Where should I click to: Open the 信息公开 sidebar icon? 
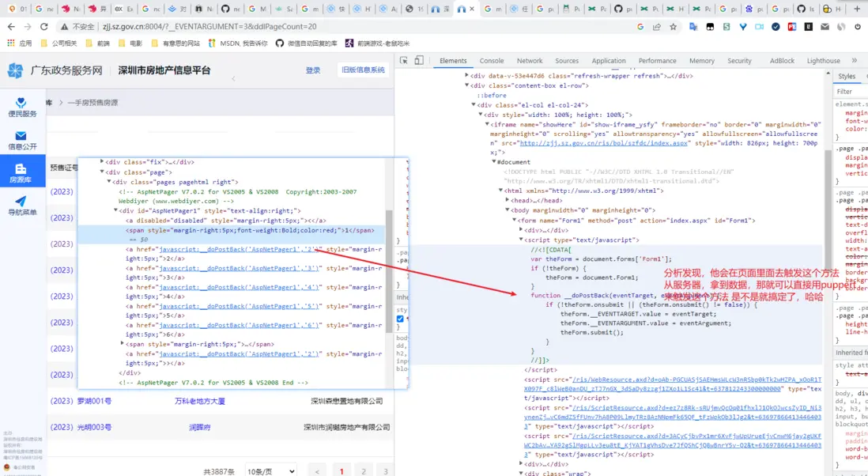(x=22, y=140)
